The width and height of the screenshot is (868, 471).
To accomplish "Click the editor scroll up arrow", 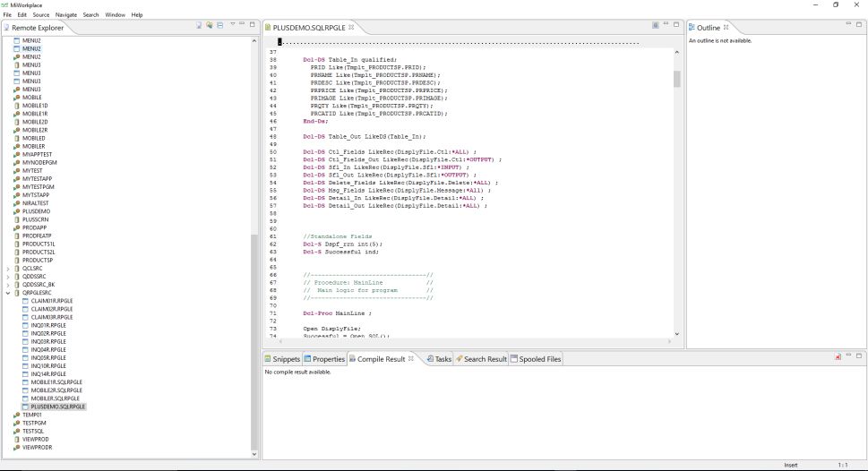I will point(676,52).
